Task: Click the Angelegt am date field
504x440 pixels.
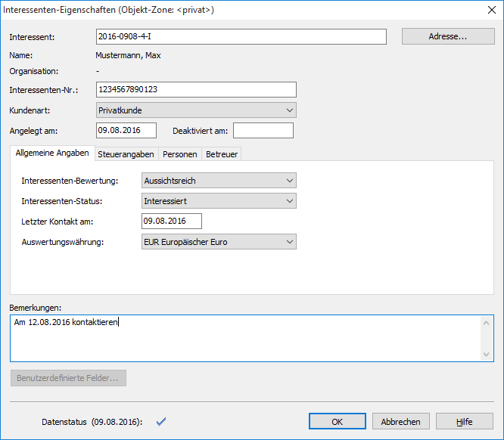Action: (x=126, y=131)
